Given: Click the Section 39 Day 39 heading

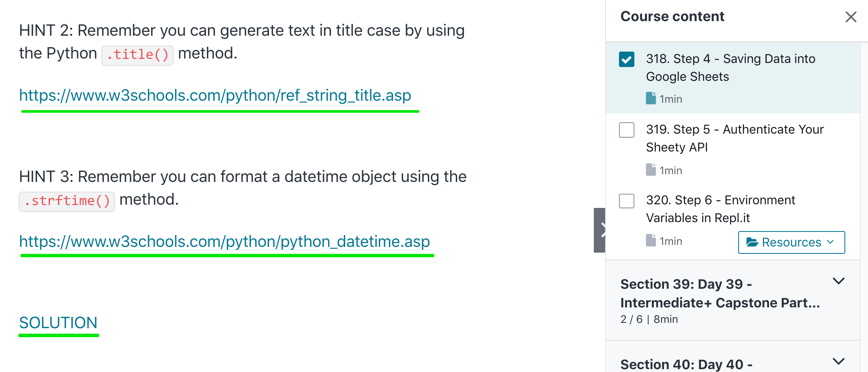Looking at the screenshot, I should [x=720, y=293].
